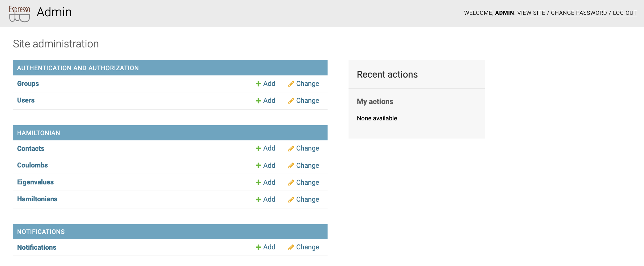Click the plus icon in the Hamiltonians row
644x266 pixels.
point(258,199)
